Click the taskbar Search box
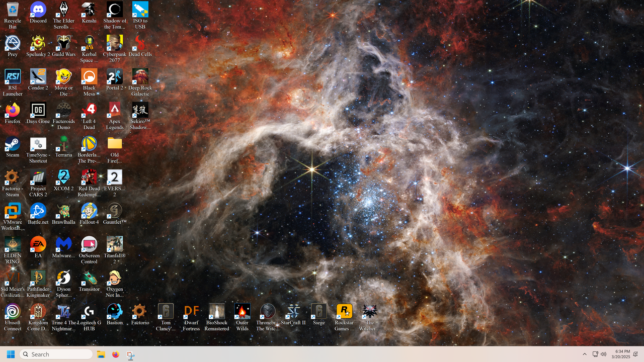Image resolution: width=644 pixels, height=362 pixels. [56, 354]
